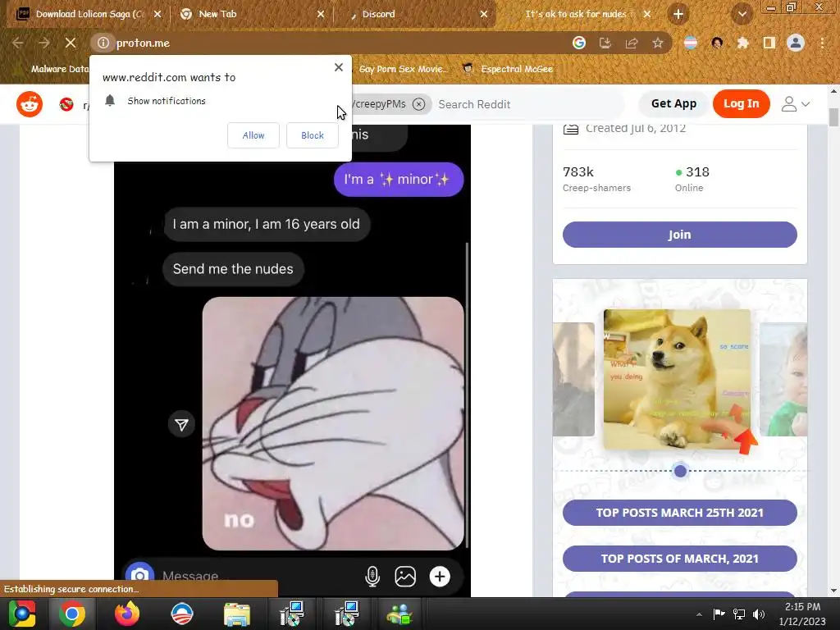Close the New Tab tab

(321, 14)
